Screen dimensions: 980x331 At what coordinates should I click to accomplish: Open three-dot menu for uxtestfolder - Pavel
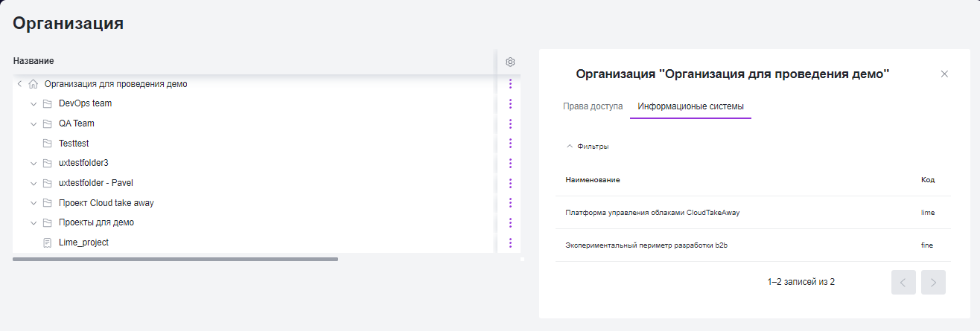point(510,183)
